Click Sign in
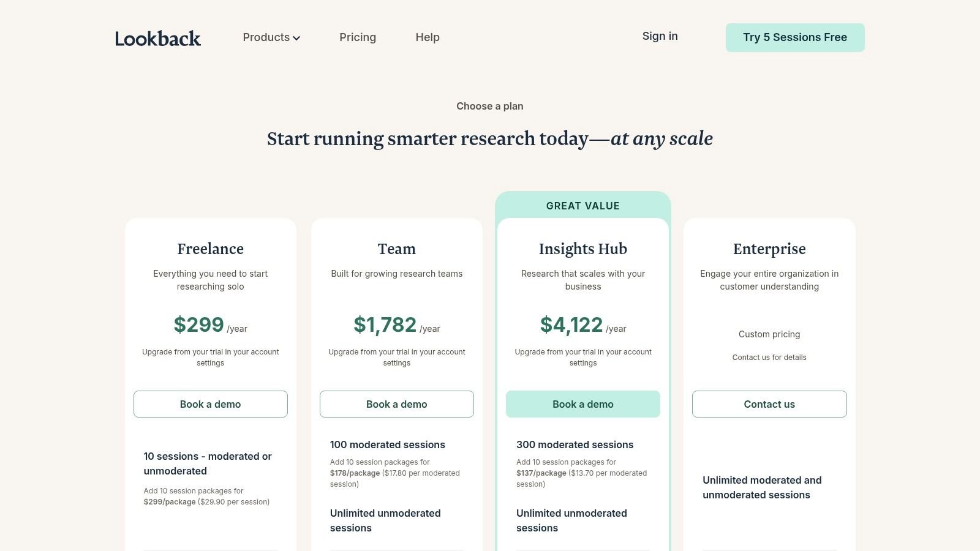 [x=660, y=36]
